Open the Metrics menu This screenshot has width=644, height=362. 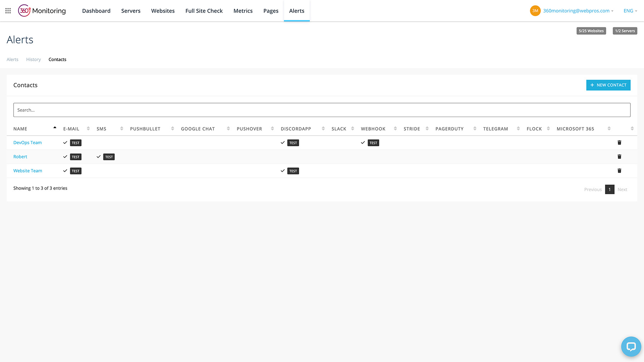tap(243, 11)
